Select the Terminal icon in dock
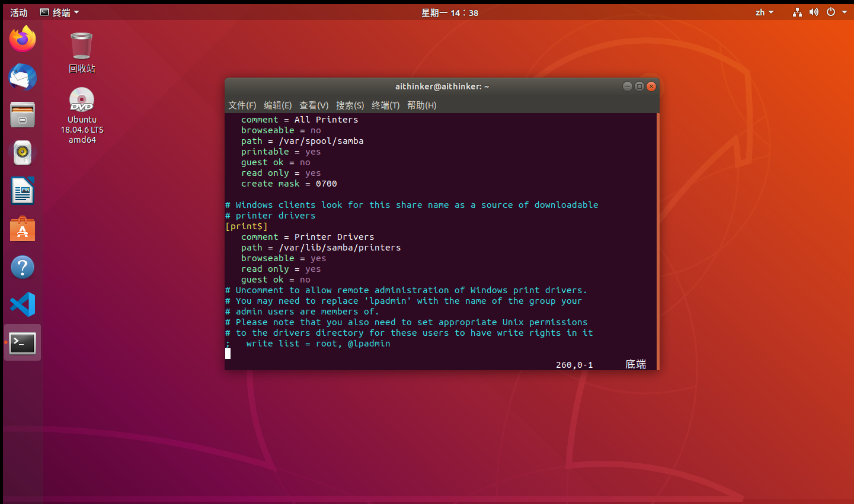Image resolution: width=854 pixels, height=504 pixels. [23, 343]
